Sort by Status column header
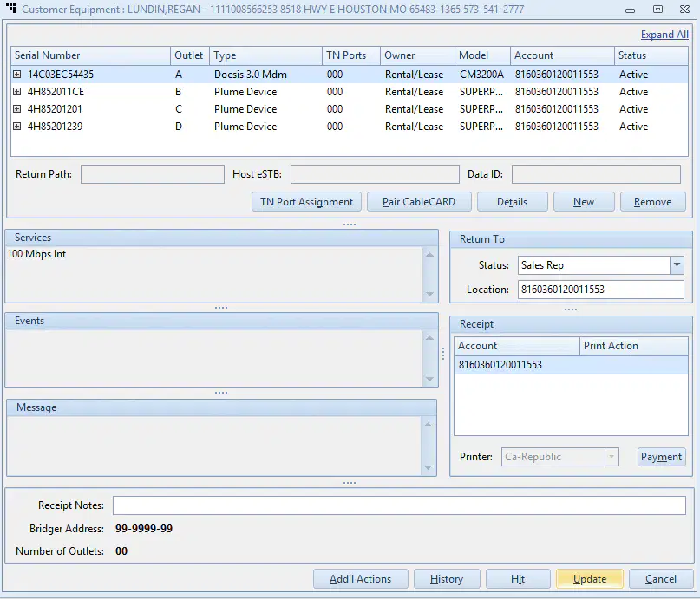Screen dimensions: 700x599 click(x=651, y=55)
